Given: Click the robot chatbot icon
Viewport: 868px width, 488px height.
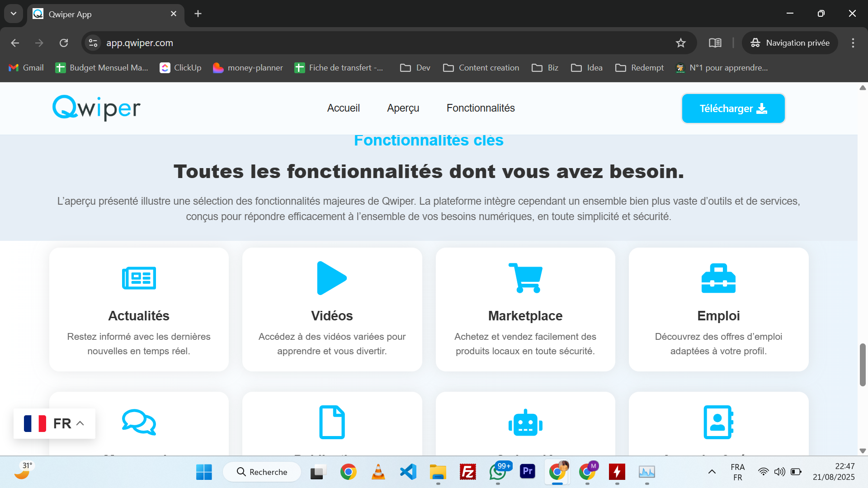Looking at the screenshot, I should [525, 422].
